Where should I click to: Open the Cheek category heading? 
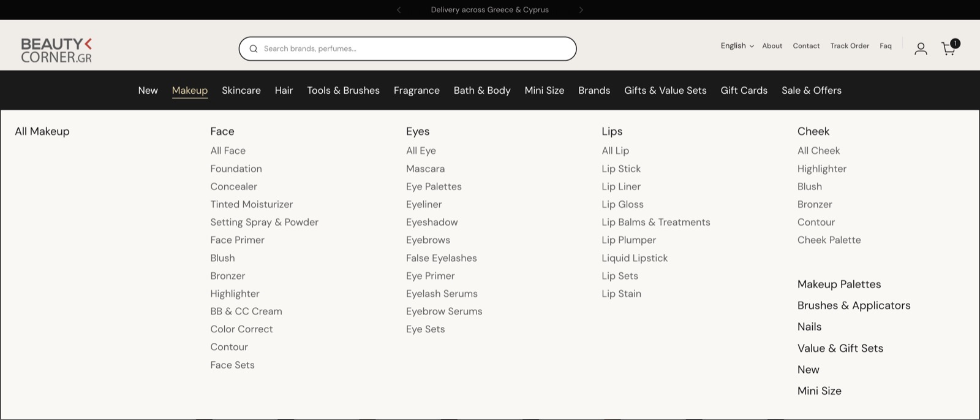point(813,131)
